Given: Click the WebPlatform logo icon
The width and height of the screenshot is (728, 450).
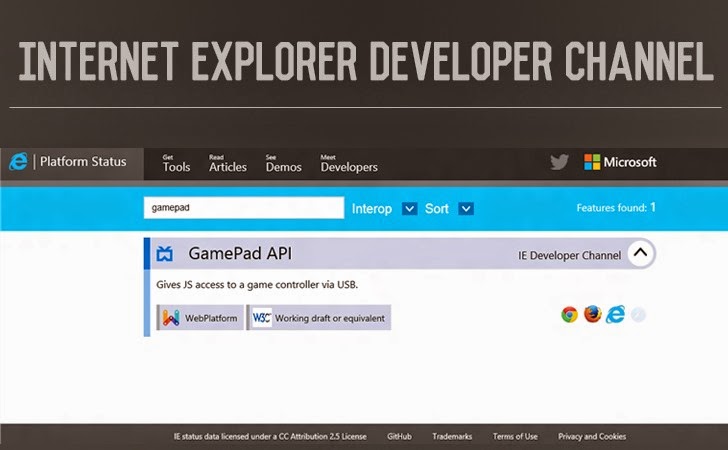Looking at the screenshot, I should point(171,318).
